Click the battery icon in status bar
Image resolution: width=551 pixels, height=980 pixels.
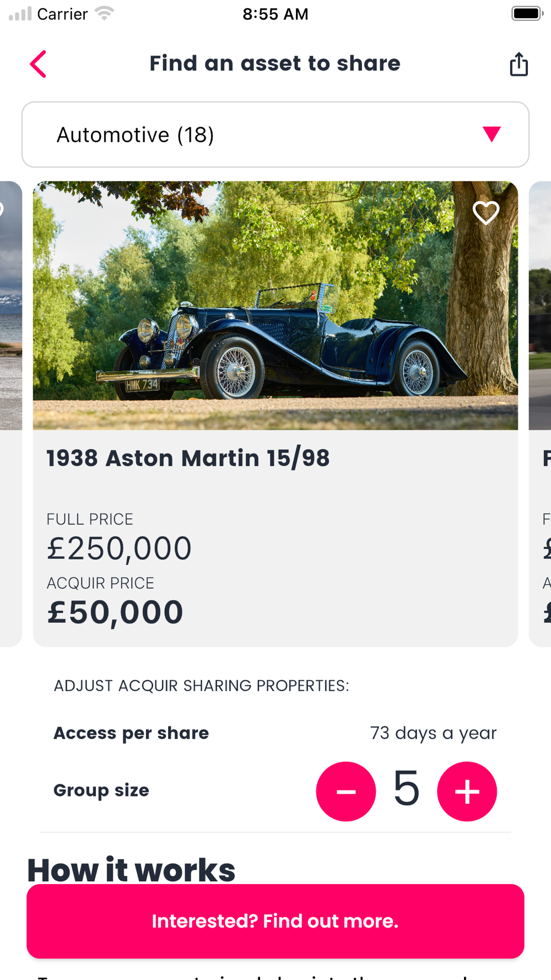[527, 14]
